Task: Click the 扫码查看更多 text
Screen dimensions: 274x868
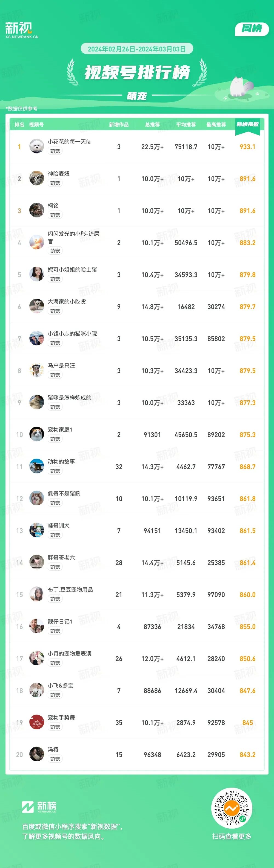Action: click(232, 836)
